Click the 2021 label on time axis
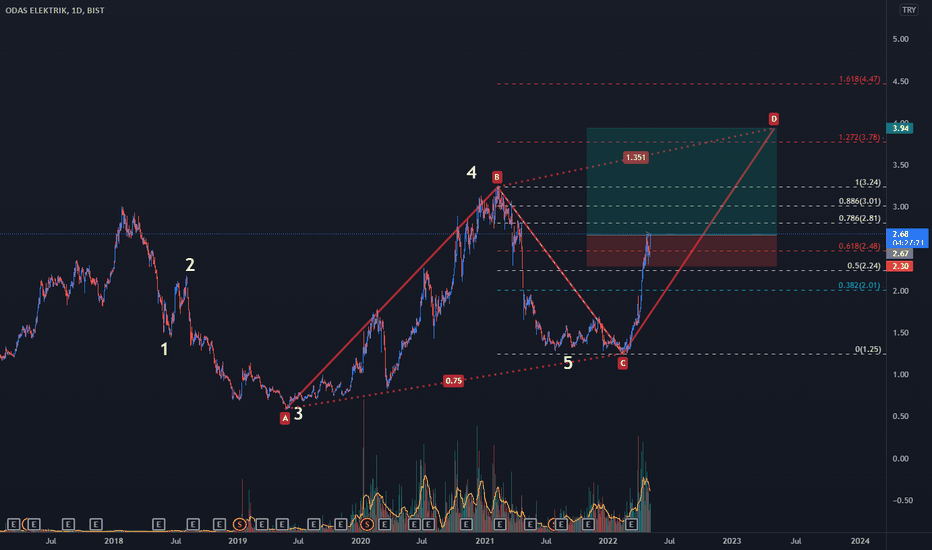 click(484, 541)
